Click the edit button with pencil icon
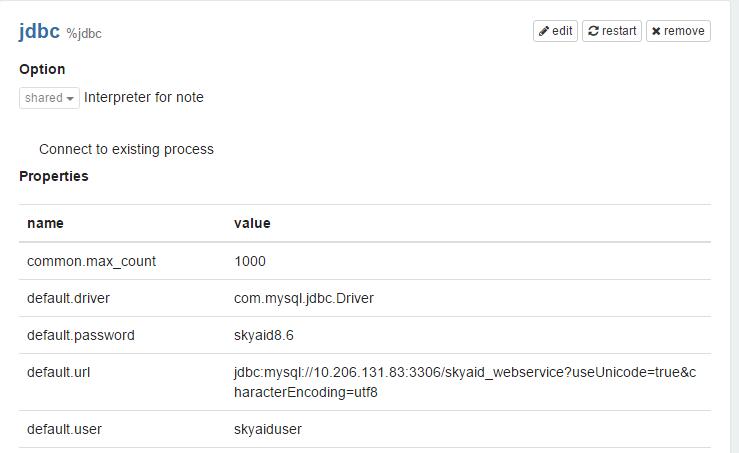This screenshot has width=739, height=453. point(556,31)
